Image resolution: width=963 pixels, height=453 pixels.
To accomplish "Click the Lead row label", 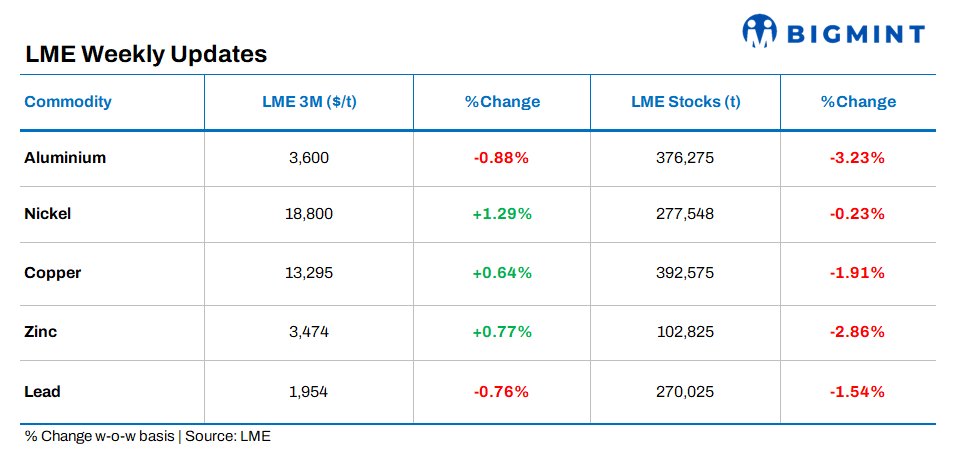I will tap(42, 391).
